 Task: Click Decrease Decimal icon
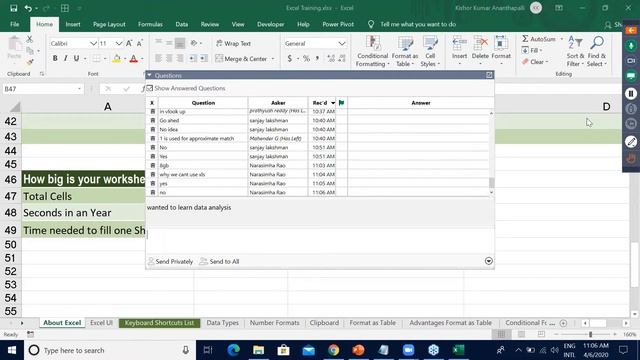(x=342, y=59)
